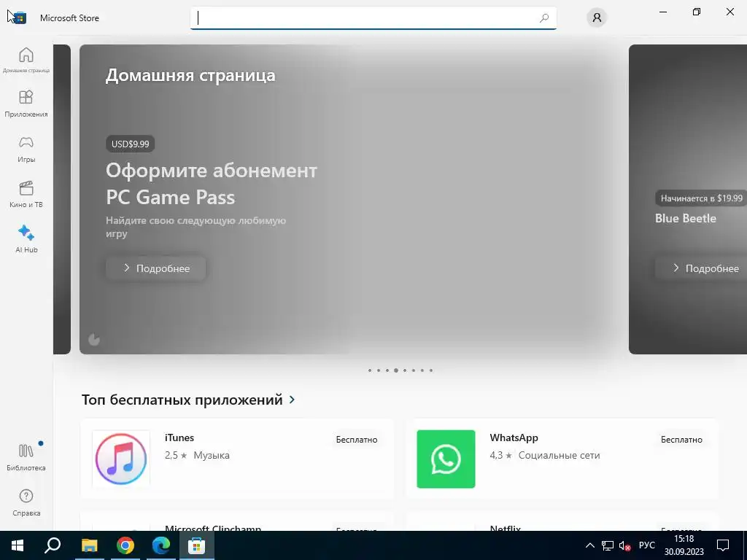
Task: Click the Музыка category text
Action: tap(212, 455)
